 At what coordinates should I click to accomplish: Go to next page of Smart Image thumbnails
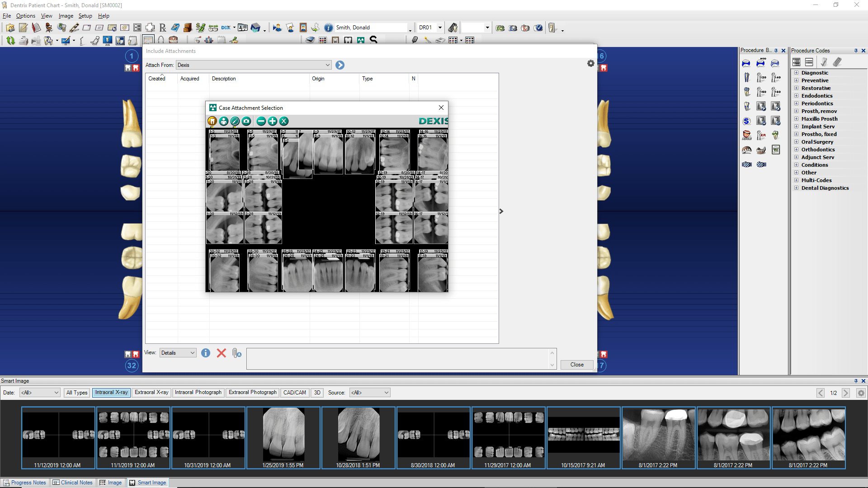point(845,393)
